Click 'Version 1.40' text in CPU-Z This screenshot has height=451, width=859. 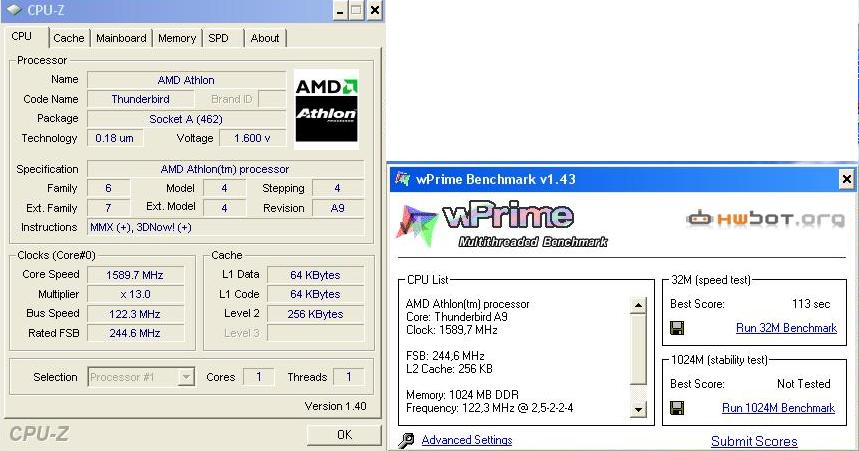(335, 406)
